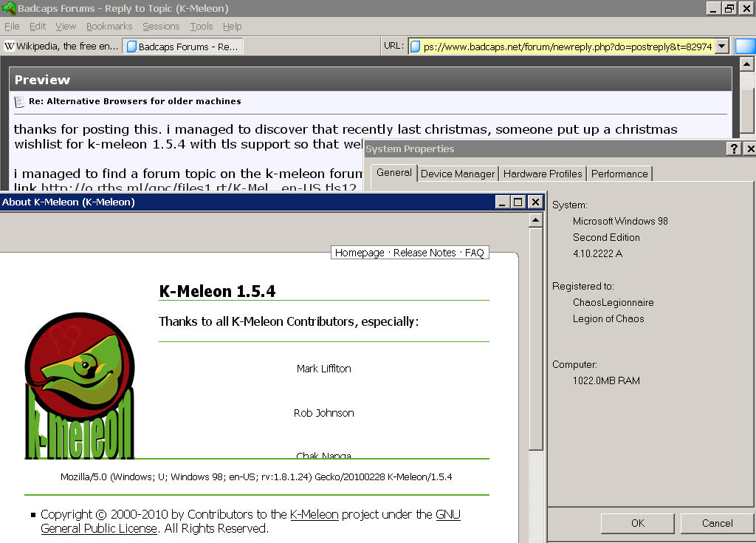Click the Wikipedia W bookmark icon
The height and width of the screenshot is (543, 756).
[9, 47]
